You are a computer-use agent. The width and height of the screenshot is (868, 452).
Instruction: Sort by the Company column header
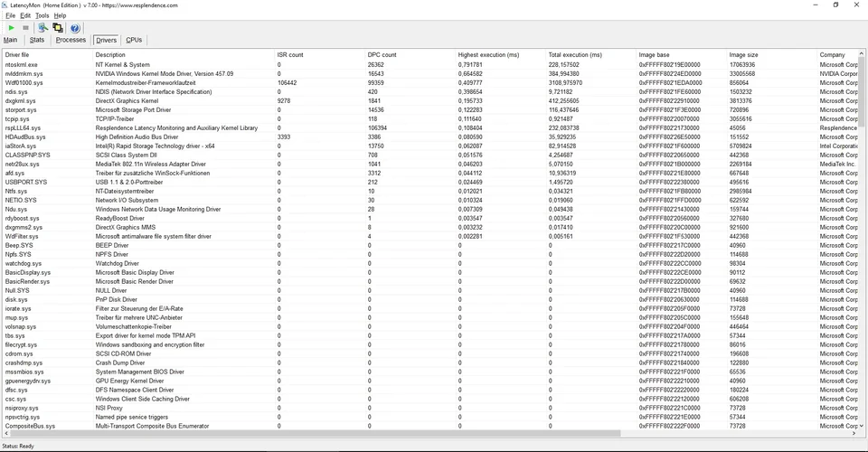[x=837, y=55]
